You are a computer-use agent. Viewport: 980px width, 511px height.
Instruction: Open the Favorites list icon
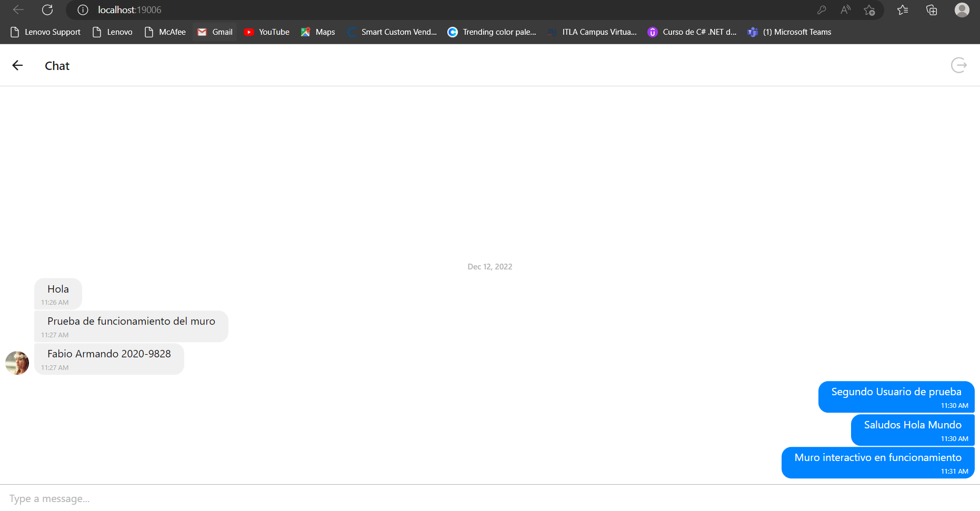903,9
